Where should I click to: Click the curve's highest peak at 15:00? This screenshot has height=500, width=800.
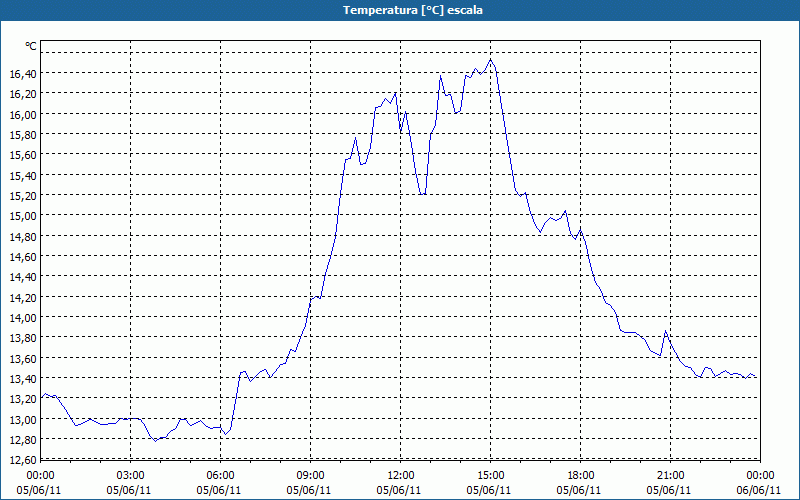(490, 59)
